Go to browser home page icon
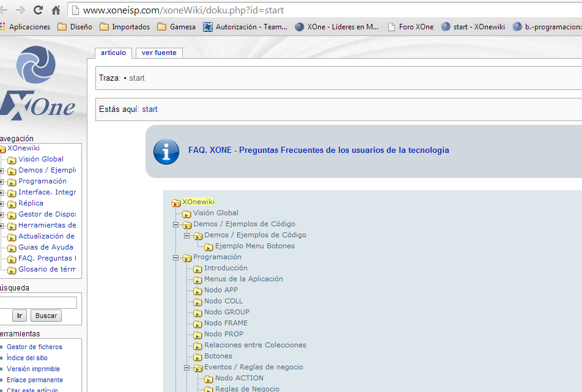 tap(56, 10)
